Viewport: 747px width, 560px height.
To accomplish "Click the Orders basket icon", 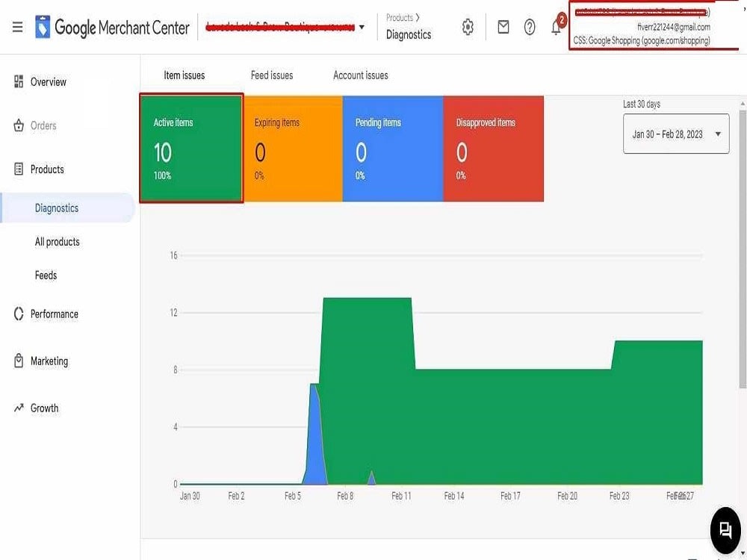I will (19, 125).
